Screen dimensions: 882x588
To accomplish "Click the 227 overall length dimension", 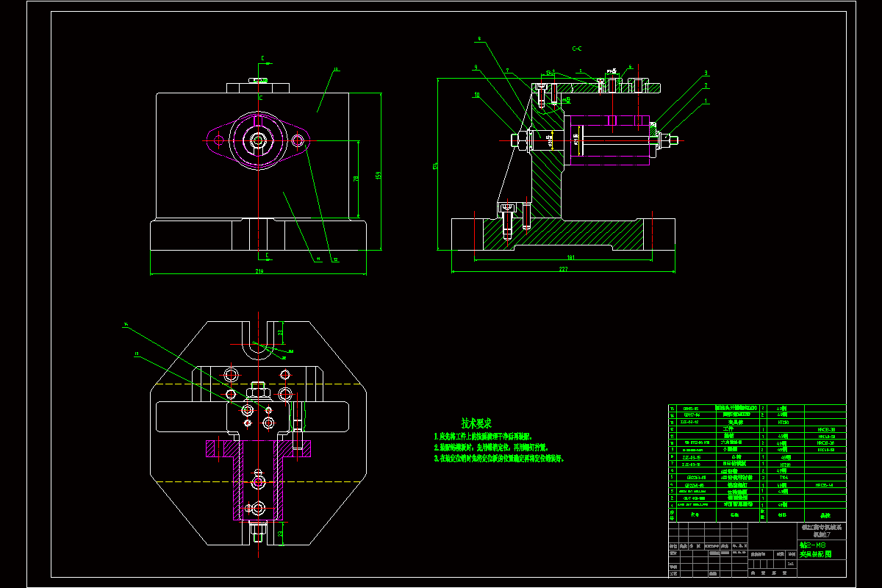I will click(564, 269).
